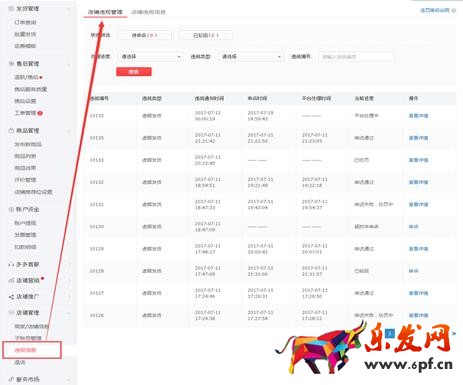463x385 pixels.
Task: Open 店铺推荐位设置 in the sidebar
Action: coord(33,192)
